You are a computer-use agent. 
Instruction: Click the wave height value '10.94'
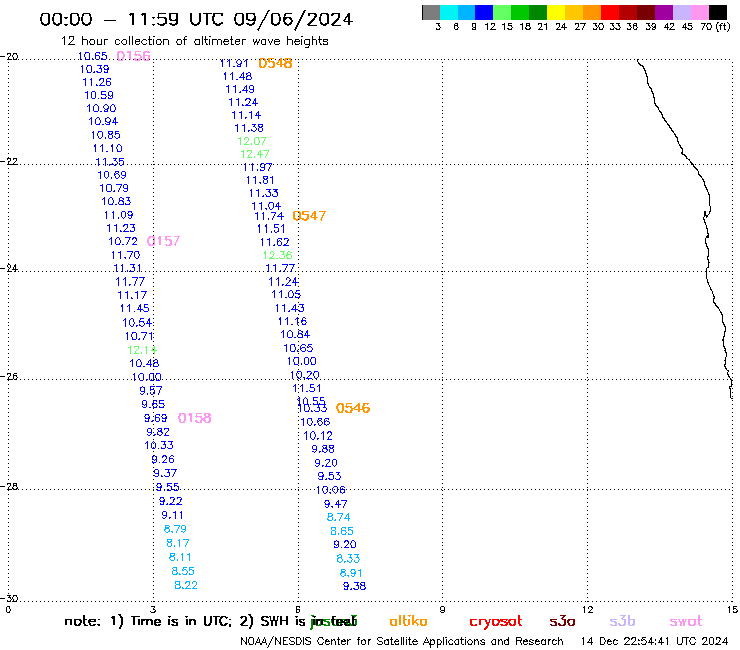pyautogui.click(x=103, y=122)
